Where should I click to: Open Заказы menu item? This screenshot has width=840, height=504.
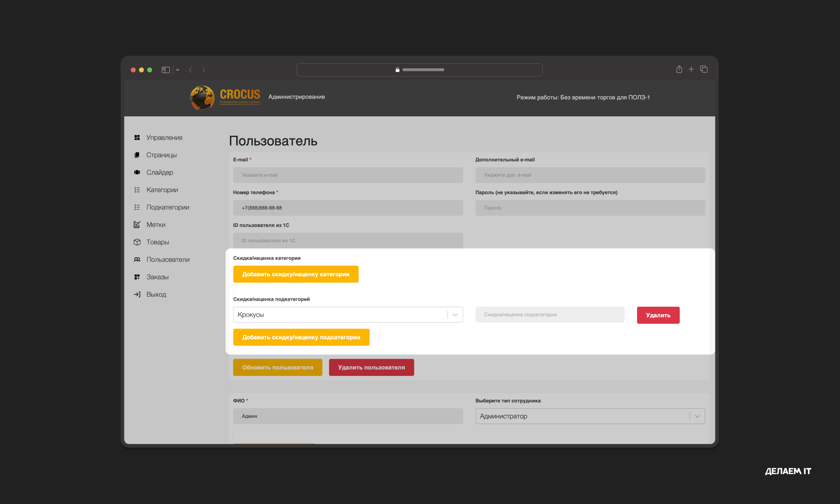(157, 277)
